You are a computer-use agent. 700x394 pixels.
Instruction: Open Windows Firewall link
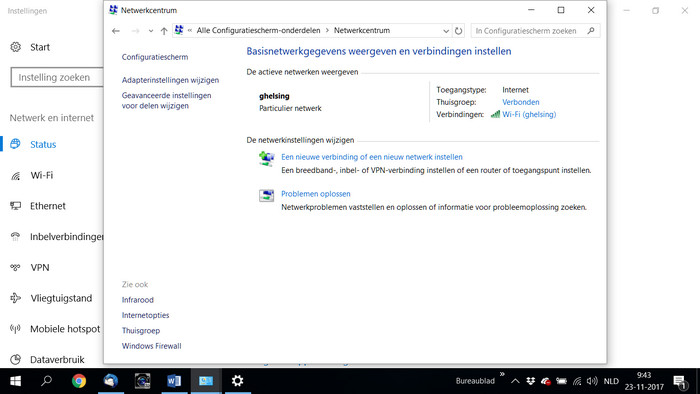coord(151,346)
